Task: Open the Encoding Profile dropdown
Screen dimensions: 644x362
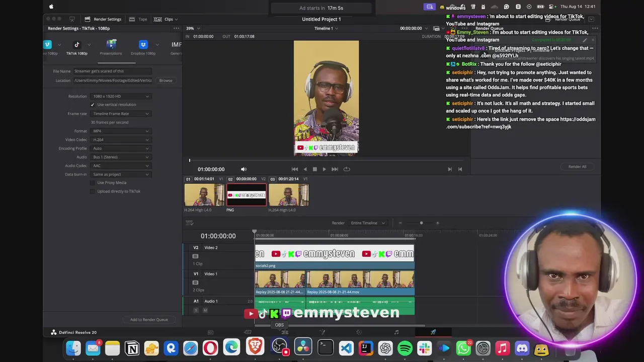Action: 121,148
